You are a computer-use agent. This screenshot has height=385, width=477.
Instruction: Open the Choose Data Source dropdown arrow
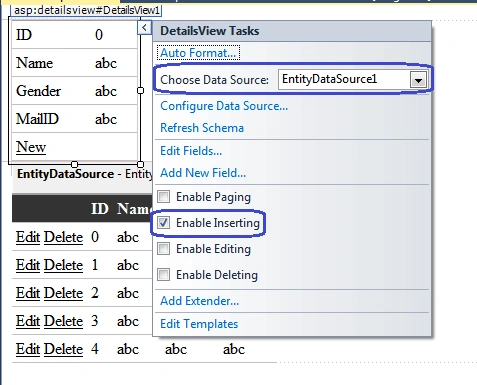[418, 80]
